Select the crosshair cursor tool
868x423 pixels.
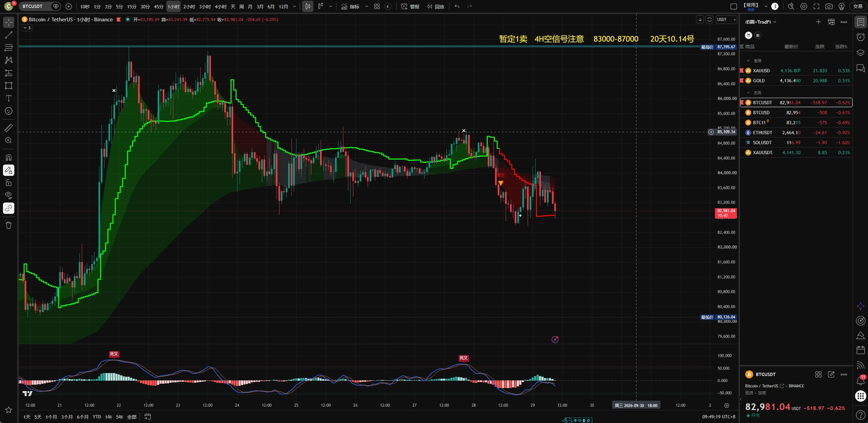pyautogui.click(x=9, y=22)
